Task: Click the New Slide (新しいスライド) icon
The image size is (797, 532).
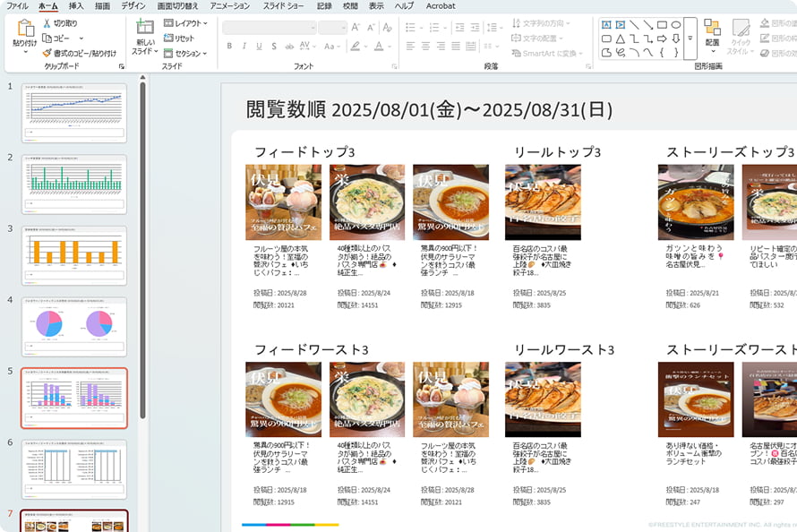Action: pos(145,28)
